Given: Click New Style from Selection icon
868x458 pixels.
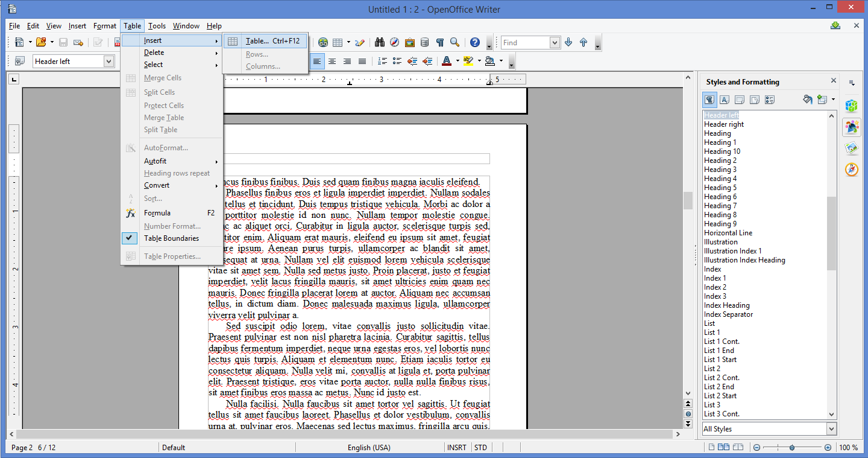Looking at the screenshot, I should point(822,100).
